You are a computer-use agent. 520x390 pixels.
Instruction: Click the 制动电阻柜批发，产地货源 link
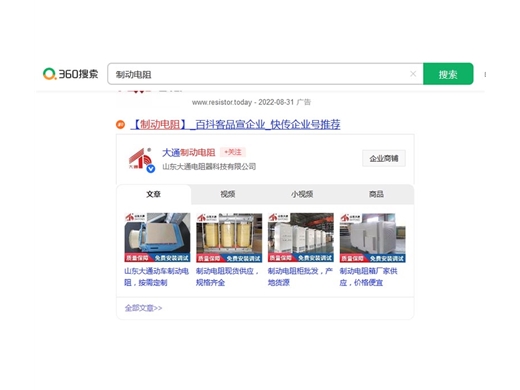point(300,277)
